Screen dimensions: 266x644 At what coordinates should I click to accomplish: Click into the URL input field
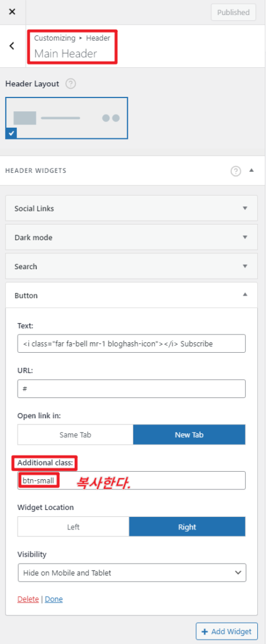131,389
